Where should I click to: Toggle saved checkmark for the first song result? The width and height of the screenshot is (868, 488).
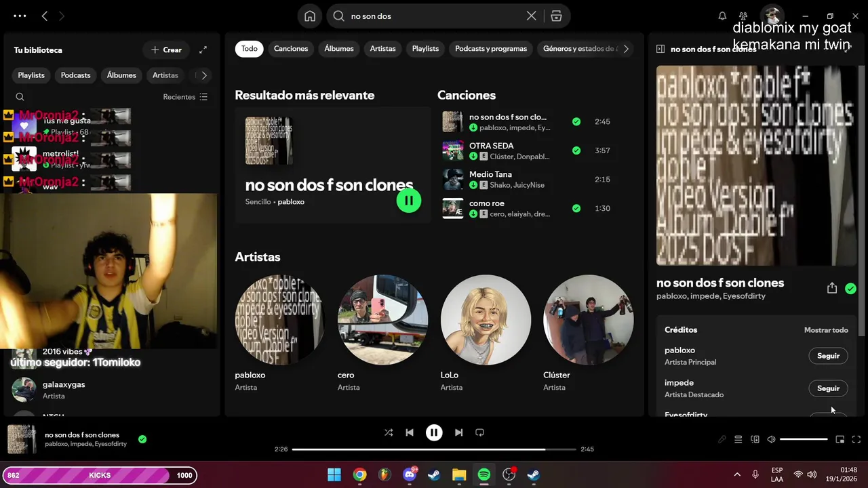pos(576,121)
